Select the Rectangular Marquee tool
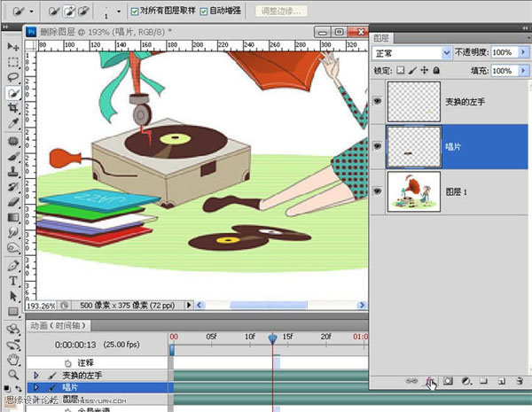This screenshot has width=532, height=412. tap(13, 62)
